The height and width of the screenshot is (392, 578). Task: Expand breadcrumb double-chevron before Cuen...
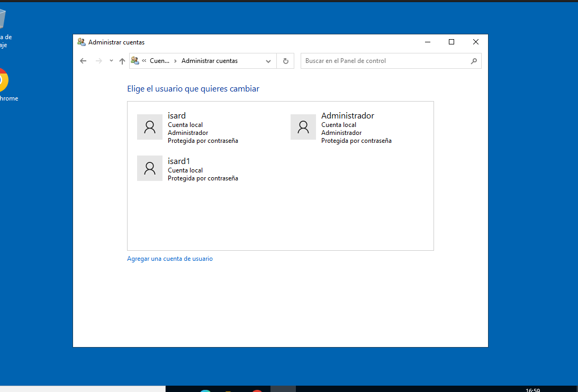pos(144,61)
